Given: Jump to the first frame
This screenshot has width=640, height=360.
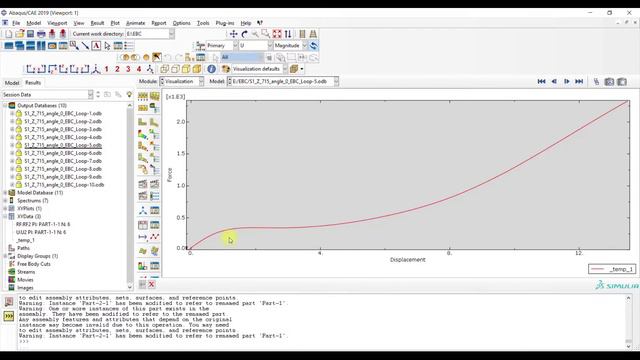Looking at the screenshot, I should (542, 82).
